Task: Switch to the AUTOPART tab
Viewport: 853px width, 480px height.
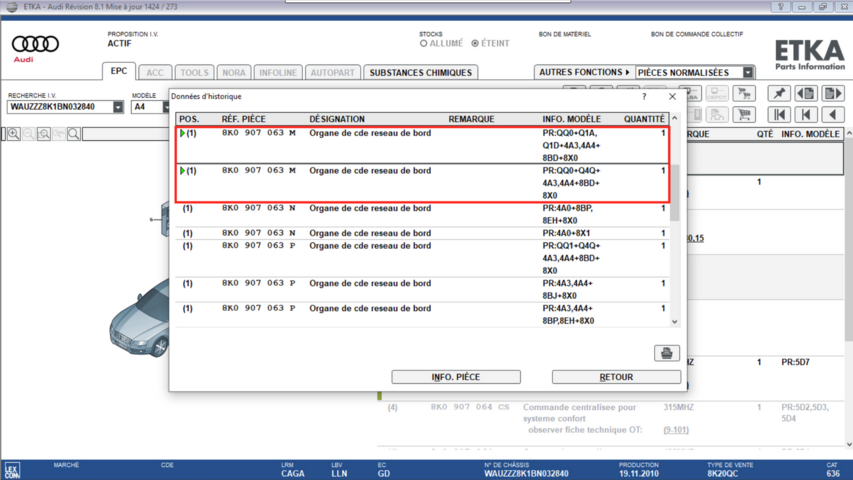Action: click(332, 73)
